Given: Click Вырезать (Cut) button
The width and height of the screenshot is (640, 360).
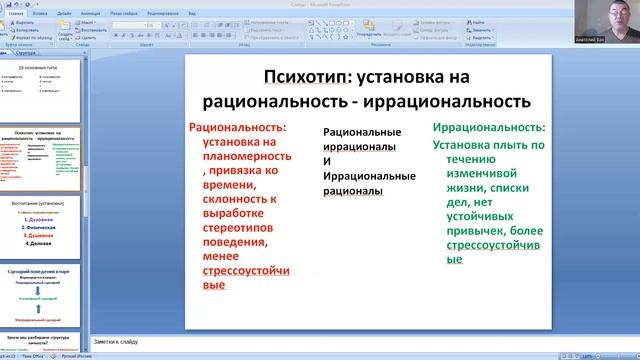Looking at the screenshot, I should click(x=22, y=23).
